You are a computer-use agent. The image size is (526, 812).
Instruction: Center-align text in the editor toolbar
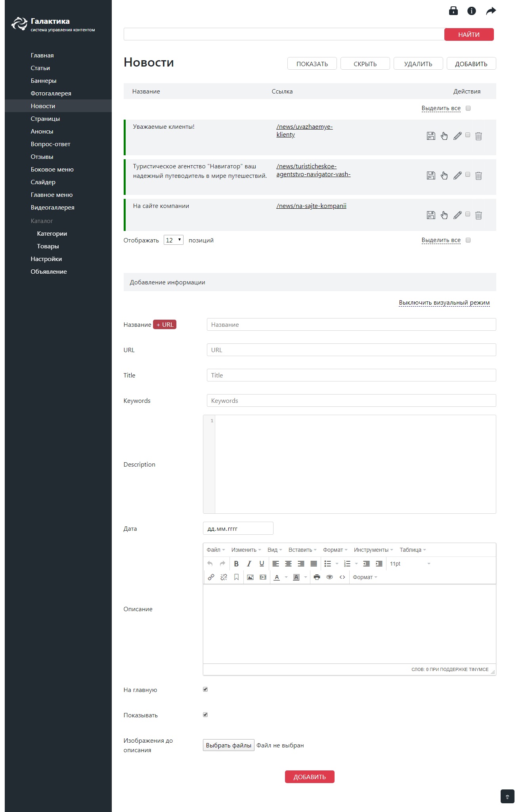[288, 564]
